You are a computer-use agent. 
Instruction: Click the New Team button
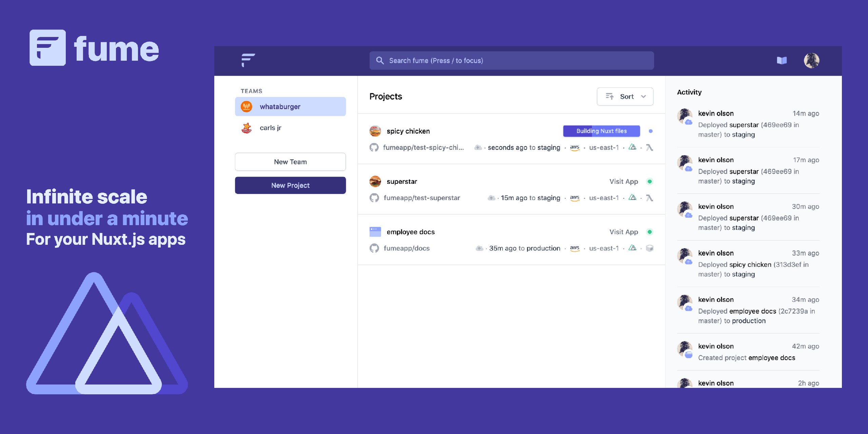[x=290, y=162]
